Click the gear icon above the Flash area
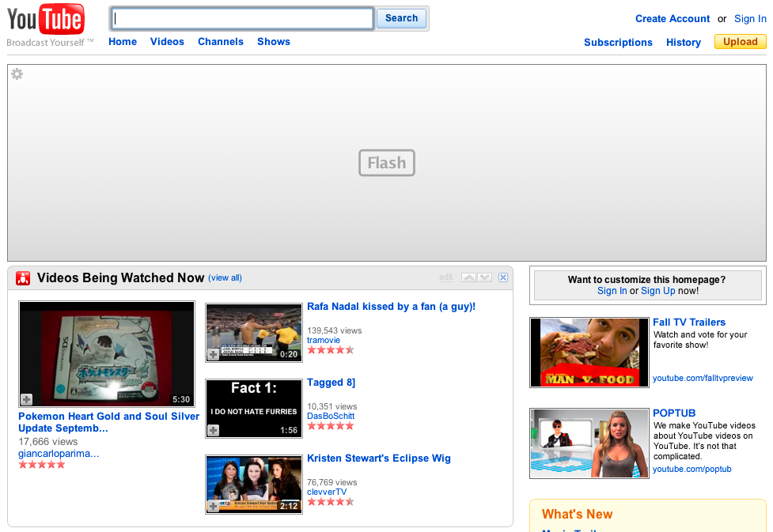 17,74
